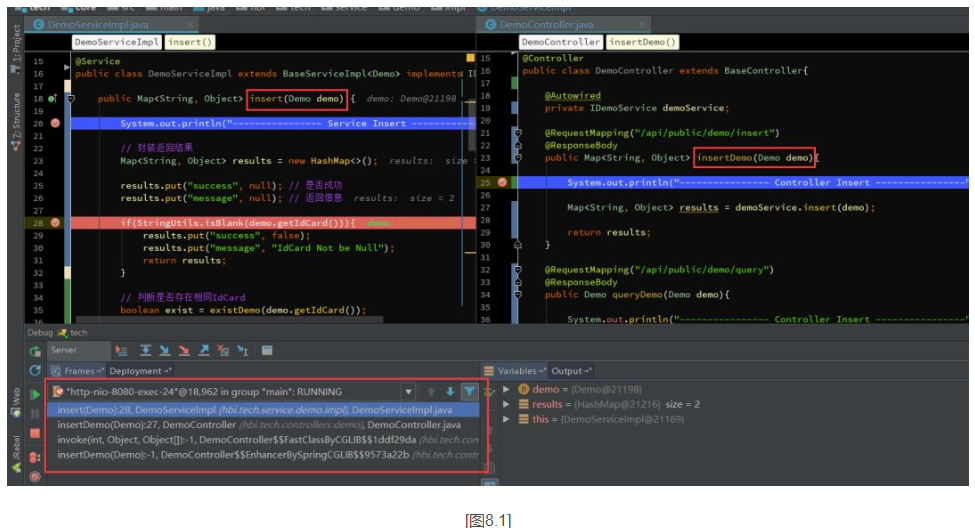
Task: Collapse fold marker at line 30 in DemoController
Action: pyautogui.click(x=517, y=245)
